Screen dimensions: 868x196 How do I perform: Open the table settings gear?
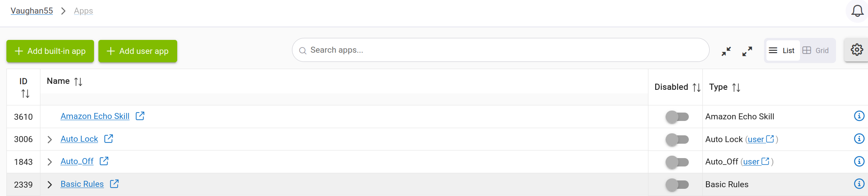[x=856, y=50]
